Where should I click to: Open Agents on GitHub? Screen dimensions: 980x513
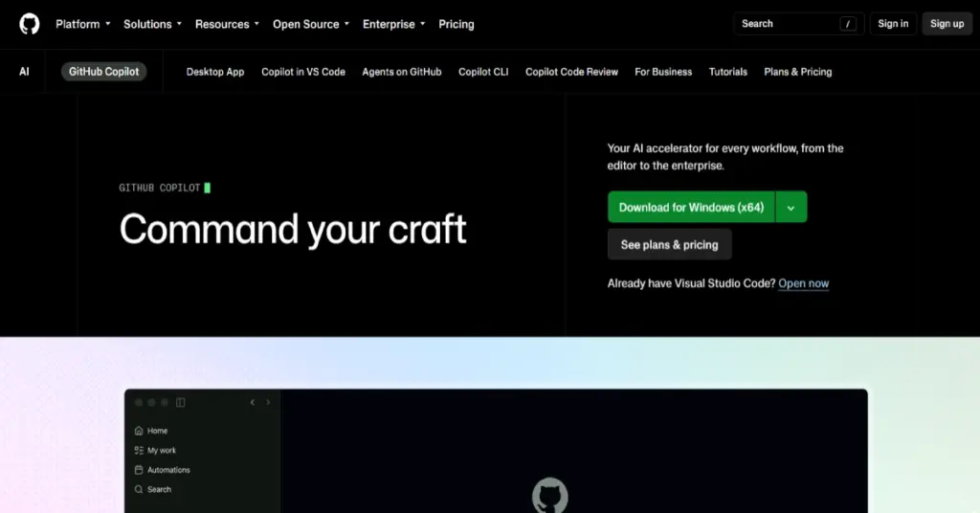coord(402,72)
